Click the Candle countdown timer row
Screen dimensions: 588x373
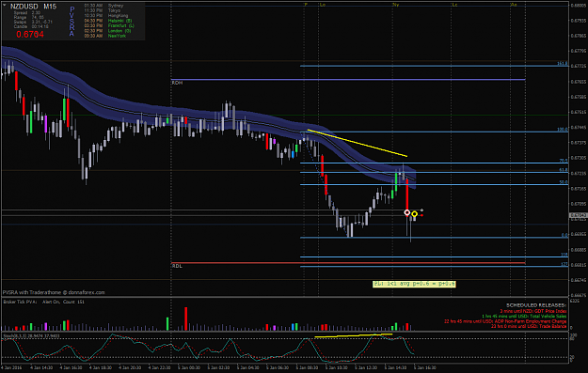pos(31,26)
